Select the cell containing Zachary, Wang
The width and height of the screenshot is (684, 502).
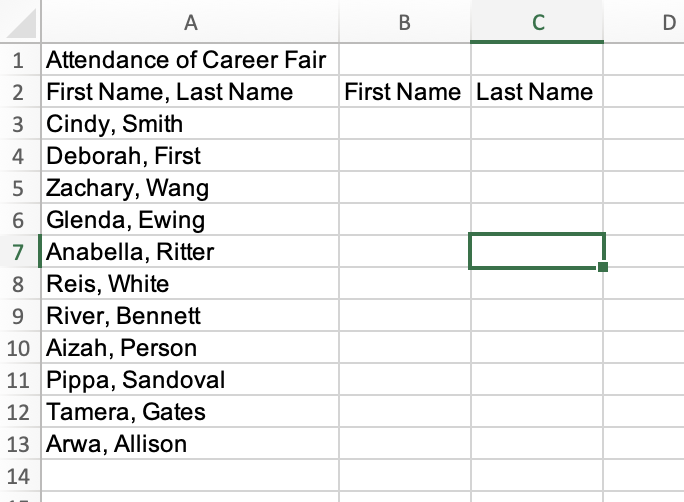127,188
